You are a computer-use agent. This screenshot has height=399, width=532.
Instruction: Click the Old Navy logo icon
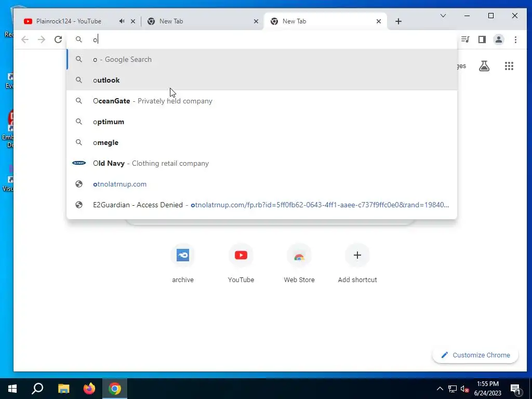click(79, 163)
